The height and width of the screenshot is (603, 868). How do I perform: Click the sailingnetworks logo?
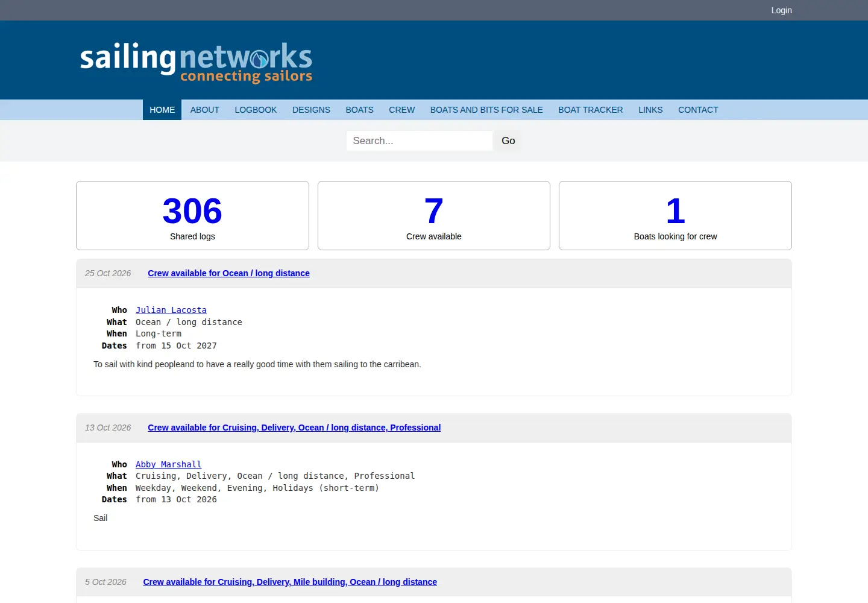pos(196,62)
